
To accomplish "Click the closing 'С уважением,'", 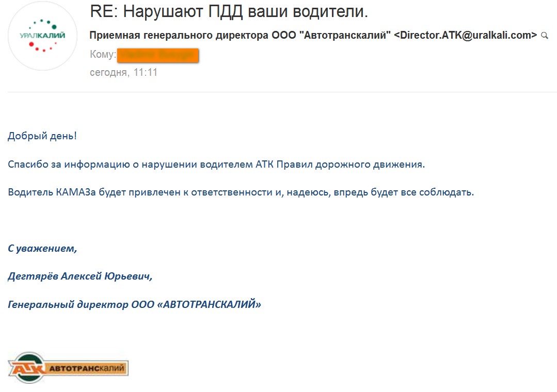I will 42,248.
